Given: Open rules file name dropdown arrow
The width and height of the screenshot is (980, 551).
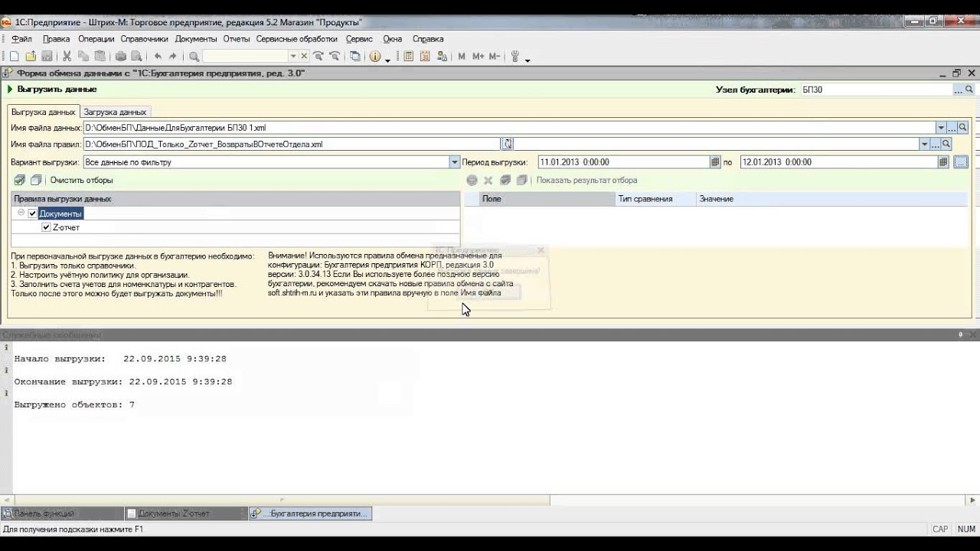Looking at the screenshot, I should 924,144.
